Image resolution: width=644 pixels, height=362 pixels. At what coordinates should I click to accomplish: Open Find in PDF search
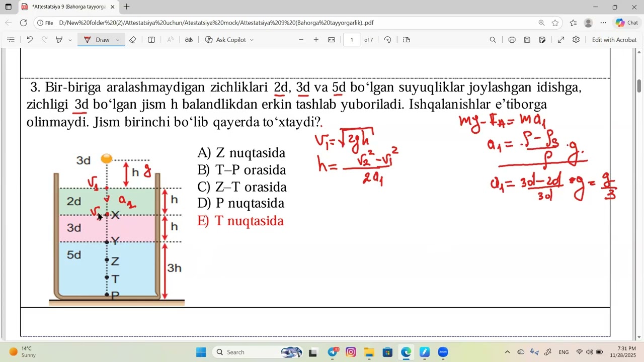pos(493,40)
